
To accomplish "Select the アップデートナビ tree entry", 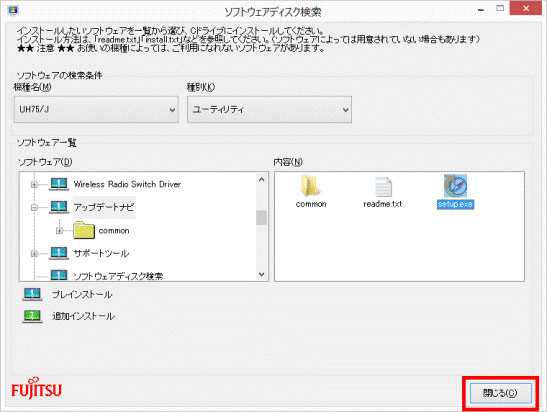I will tap(104, 207).
